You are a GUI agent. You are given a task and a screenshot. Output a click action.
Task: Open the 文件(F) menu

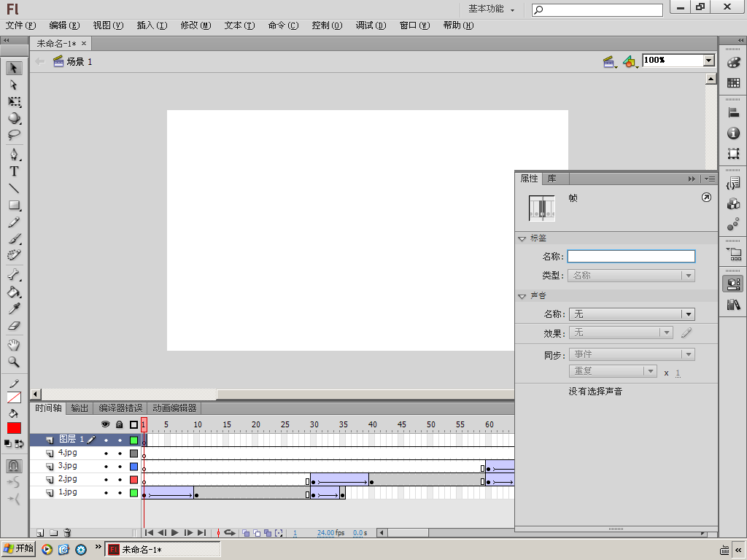click(x=21, y=26)
